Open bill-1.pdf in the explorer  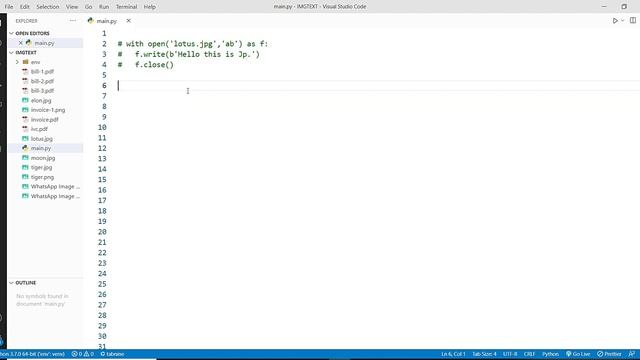click(42, 71)
